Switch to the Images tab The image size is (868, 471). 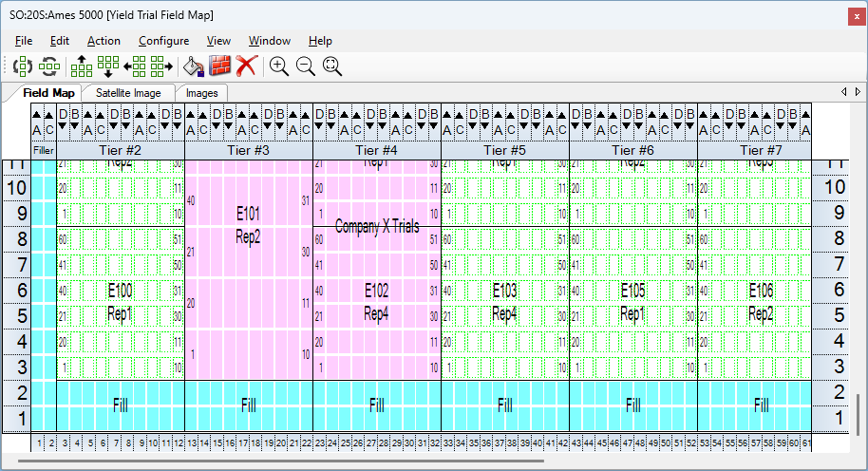coord(202,93)
